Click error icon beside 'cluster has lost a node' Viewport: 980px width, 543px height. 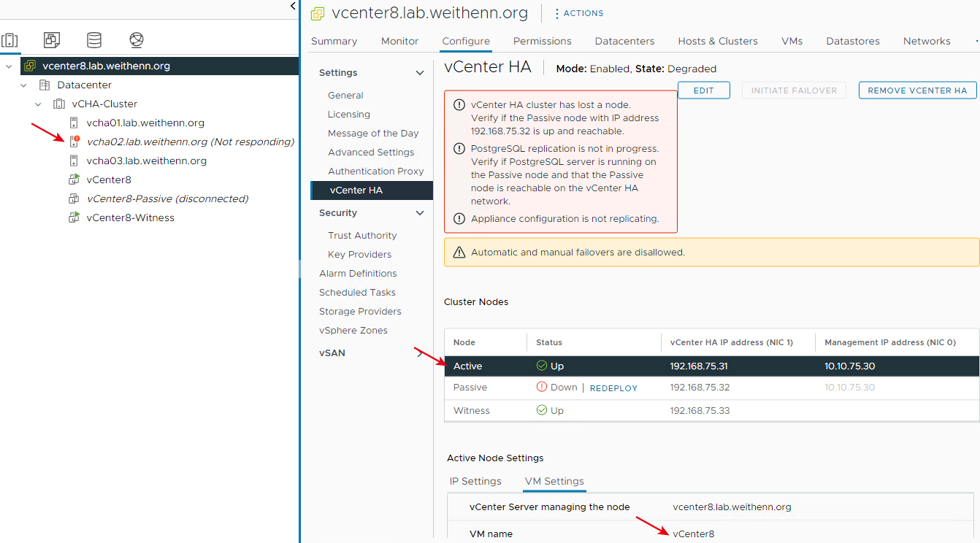(x=459, y=105)
